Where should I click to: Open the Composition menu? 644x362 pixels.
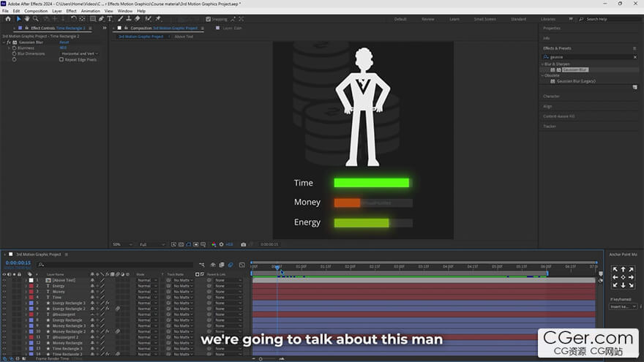tap(36, 11)
